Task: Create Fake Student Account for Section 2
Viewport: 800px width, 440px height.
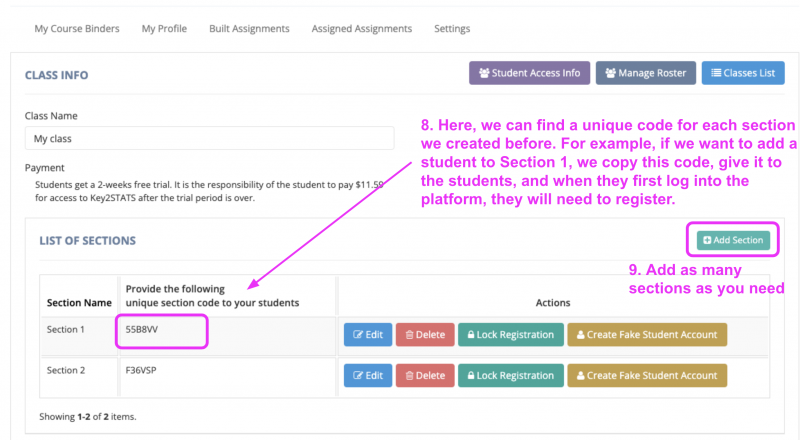Action: pyautogui.click(x=647, y=375)
